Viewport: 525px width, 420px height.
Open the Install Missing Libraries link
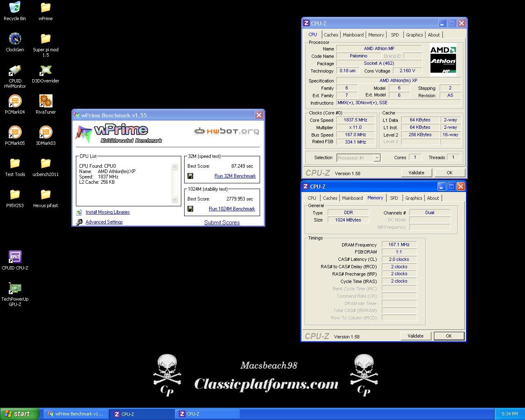pos(107,212)
